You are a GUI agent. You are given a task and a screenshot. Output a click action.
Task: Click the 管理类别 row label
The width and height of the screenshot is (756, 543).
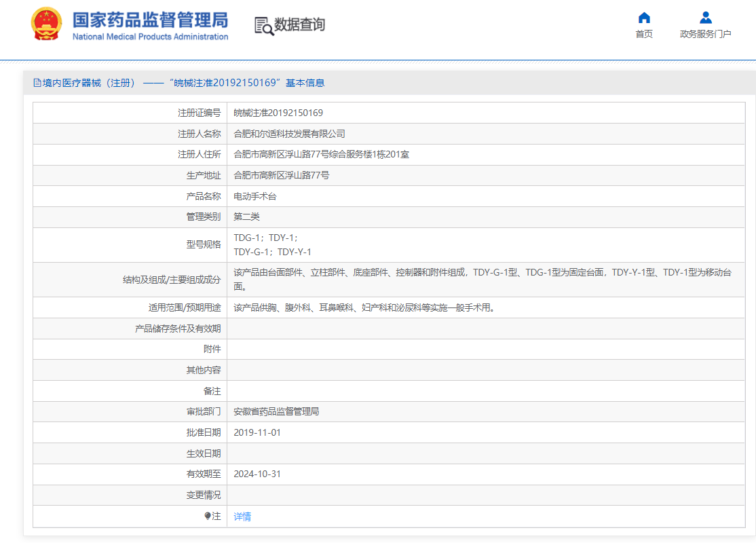click(204, 217)
